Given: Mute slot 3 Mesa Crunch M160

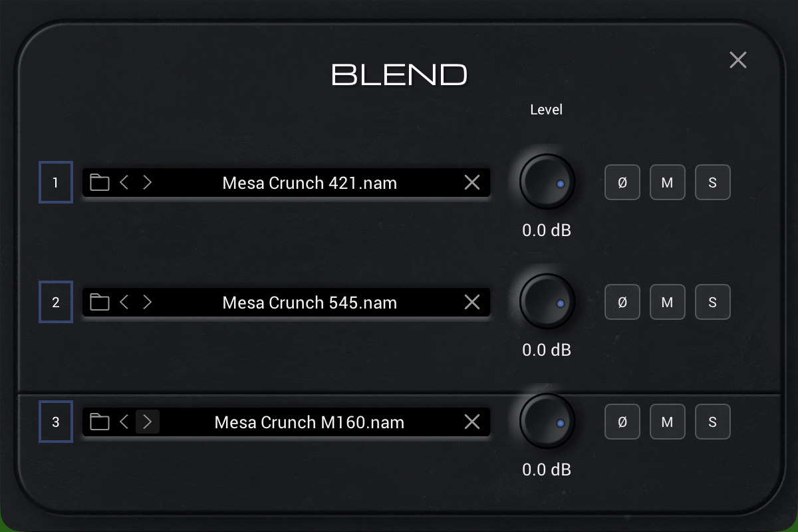Looking at the screenshot, I should click(x=668, y=422).
